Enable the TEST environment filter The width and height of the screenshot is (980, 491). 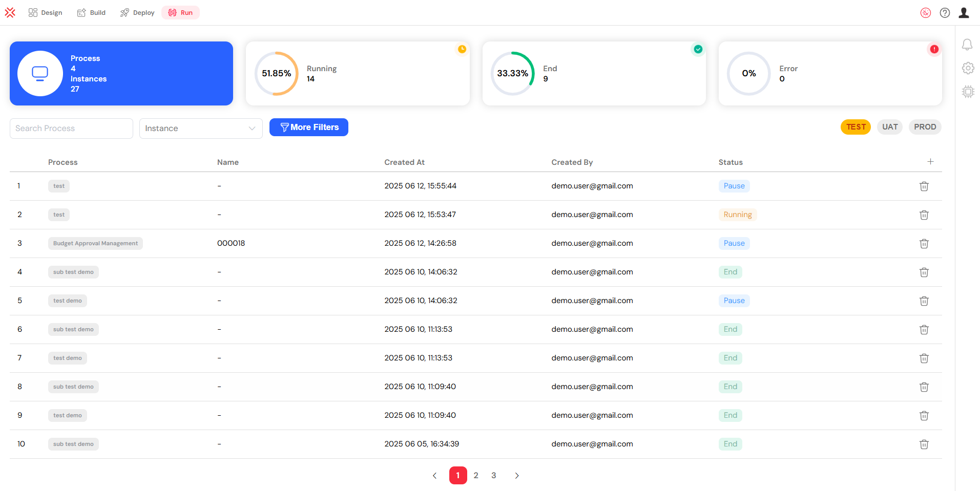point(854,126)
